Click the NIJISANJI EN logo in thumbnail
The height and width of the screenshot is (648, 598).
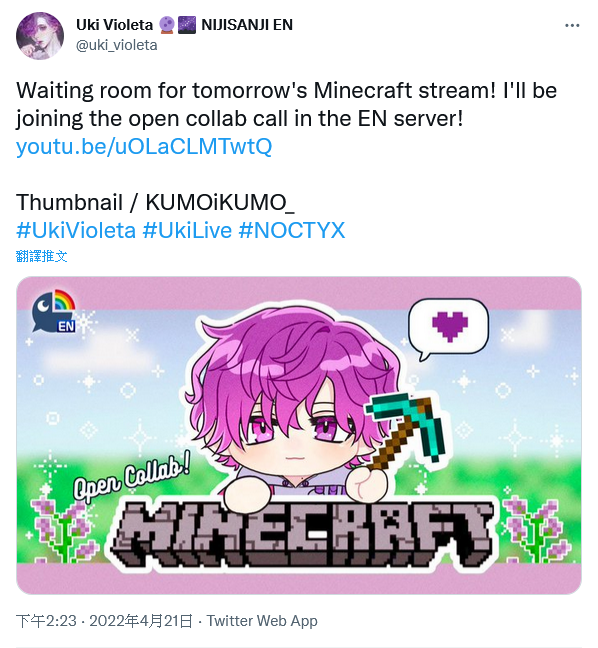(54, 311)
